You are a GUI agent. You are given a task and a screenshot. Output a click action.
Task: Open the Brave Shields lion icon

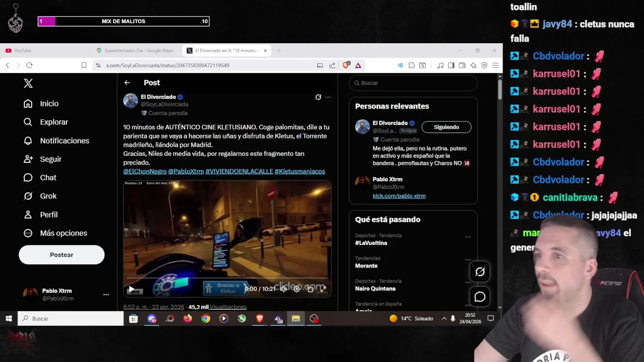click(x=346, y=65)
